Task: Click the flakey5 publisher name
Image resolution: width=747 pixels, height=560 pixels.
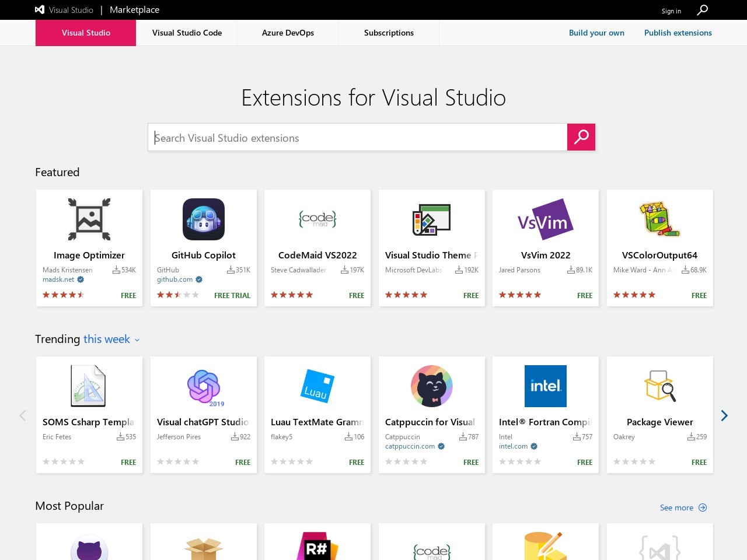Action: pyautogui.click(x=281, y=437)
